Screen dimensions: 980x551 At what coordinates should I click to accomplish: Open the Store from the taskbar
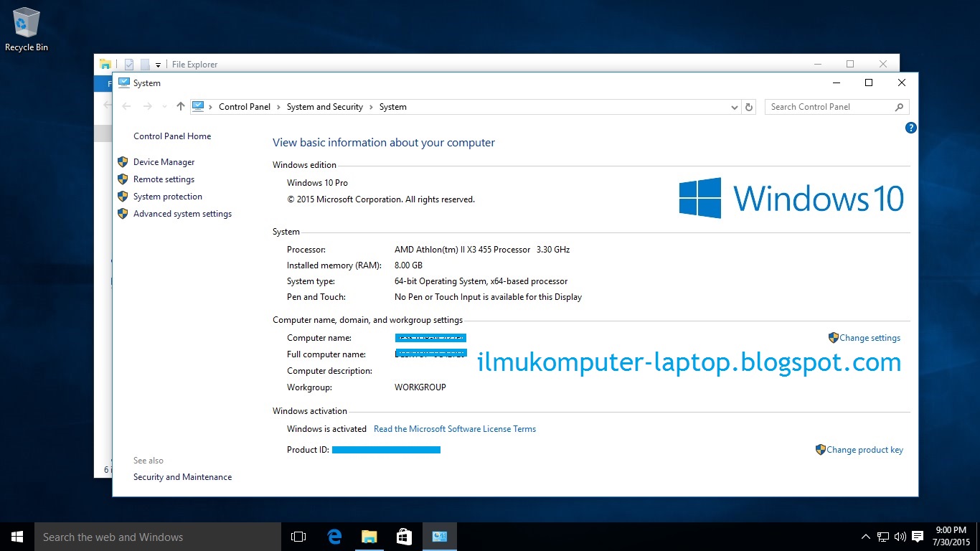click(404, 537)
